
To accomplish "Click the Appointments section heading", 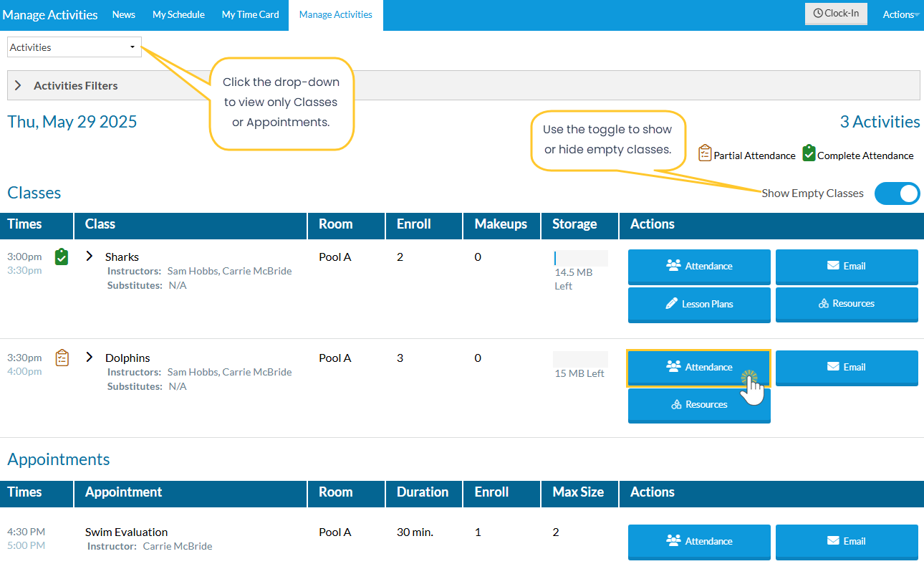I will [x=59, y=459].
